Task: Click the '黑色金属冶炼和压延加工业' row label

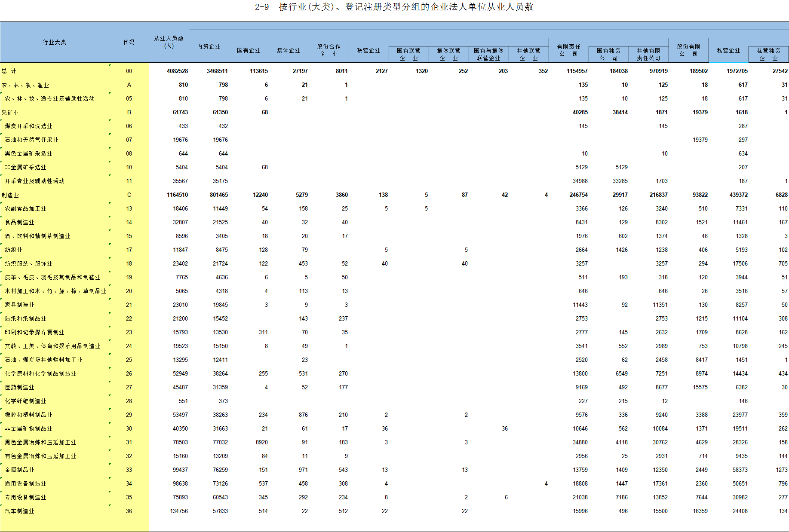Action: 40,442
